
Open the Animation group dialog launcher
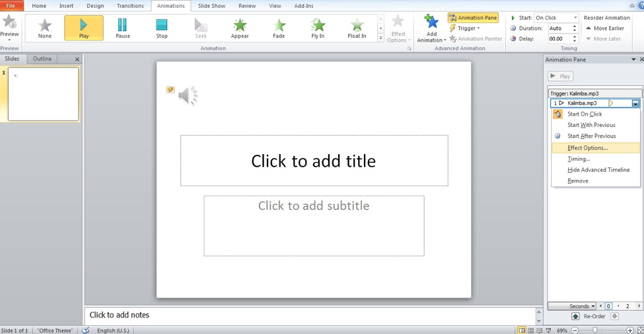point(409,48)
